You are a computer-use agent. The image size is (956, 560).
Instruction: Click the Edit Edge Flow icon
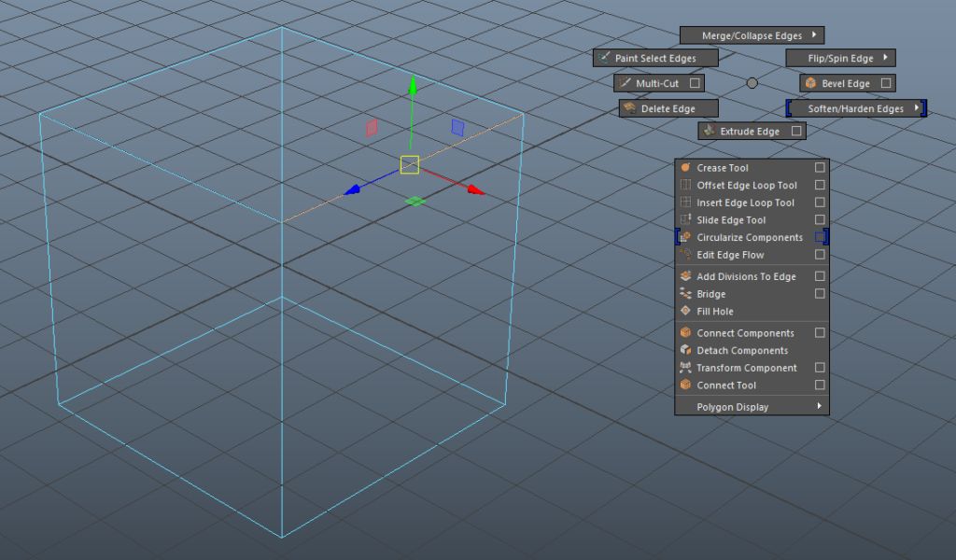[685, 255]
